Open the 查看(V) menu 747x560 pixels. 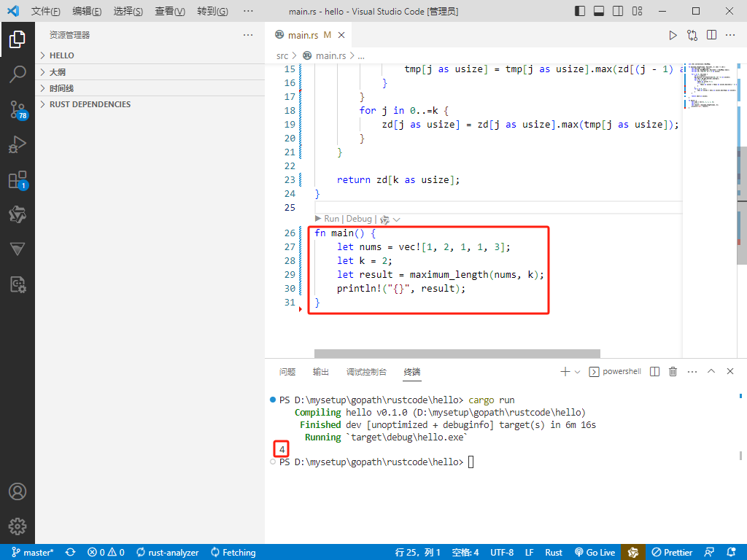point(169,11)
